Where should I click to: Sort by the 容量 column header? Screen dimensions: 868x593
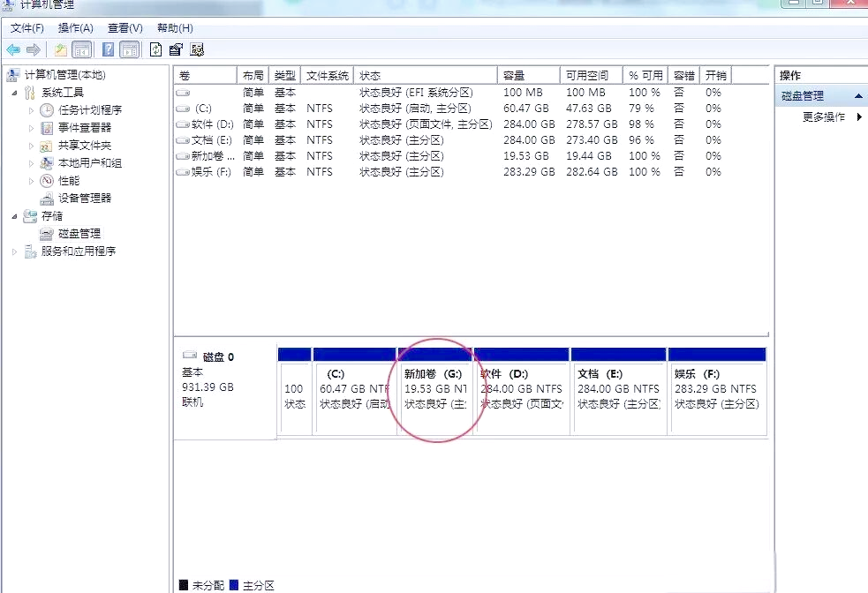pyautogui.click(x=529, y=75)
